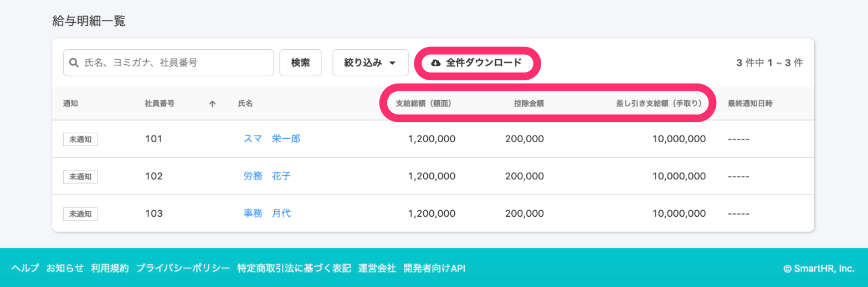Image resolution: width=868 pixels, height=287 pixels.
Task: Click the 未通知 badge for employee 102
Action: click(80, 176)
